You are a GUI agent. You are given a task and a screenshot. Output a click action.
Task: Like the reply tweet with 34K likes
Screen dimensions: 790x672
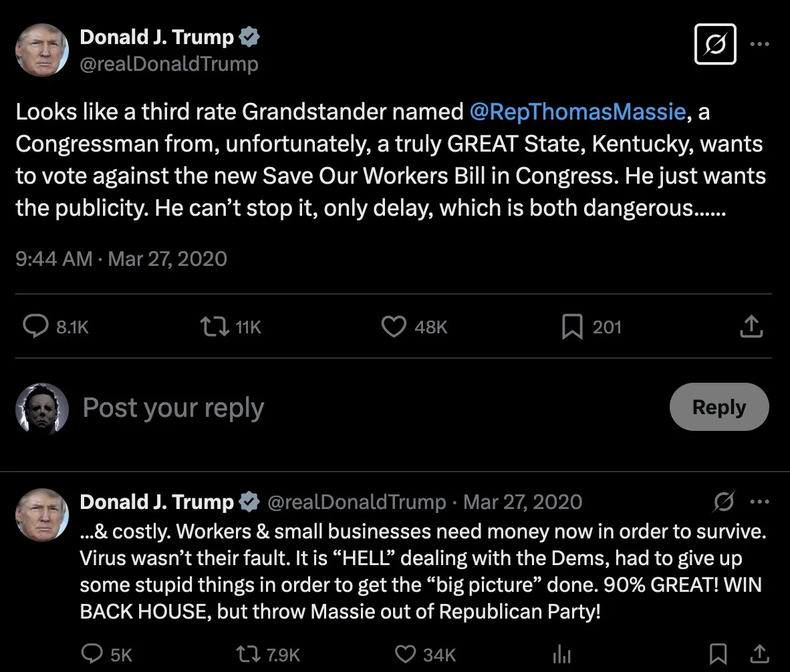coord(405,655)
